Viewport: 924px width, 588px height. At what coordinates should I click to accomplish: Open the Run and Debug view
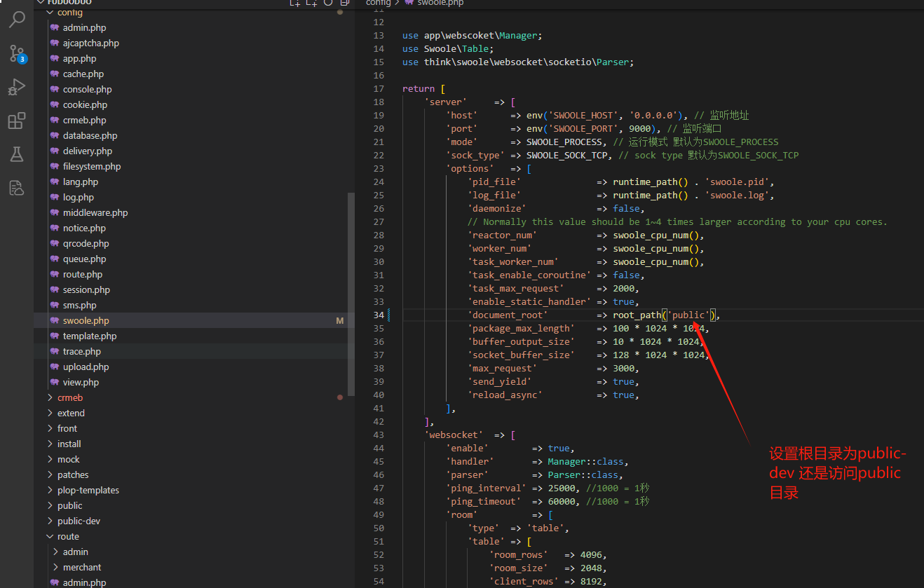pyautogui.click(x=17, y=87)
